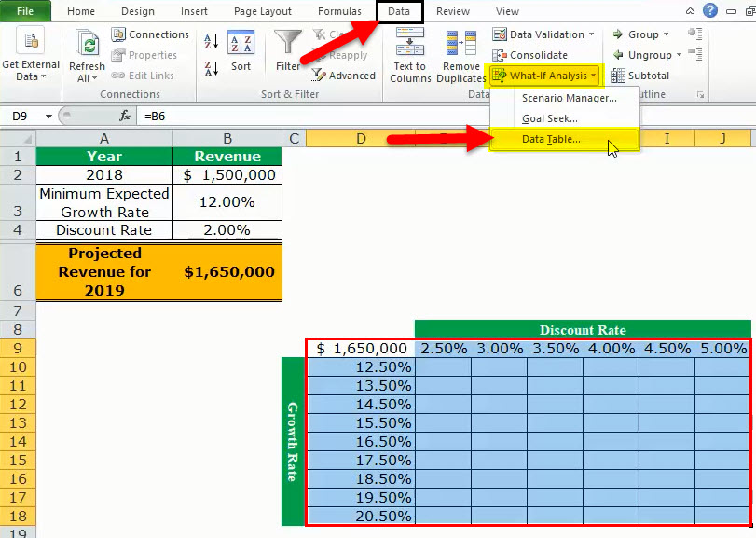
Task: Click cell D9 in the worksheet
Action: pyautogui.click(x=361, y=348)
